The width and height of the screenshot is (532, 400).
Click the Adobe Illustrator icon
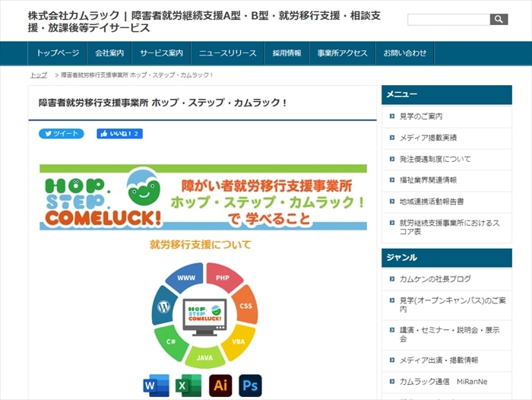tap(220, 386)
